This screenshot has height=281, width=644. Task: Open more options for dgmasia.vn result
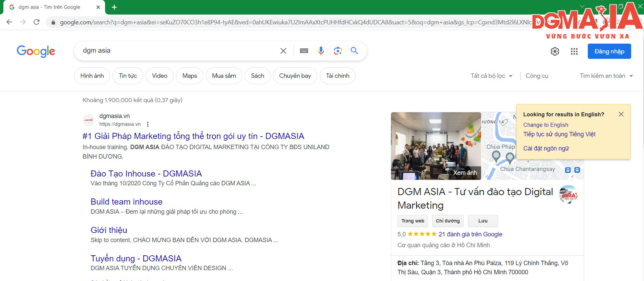[x=148, y=124]
